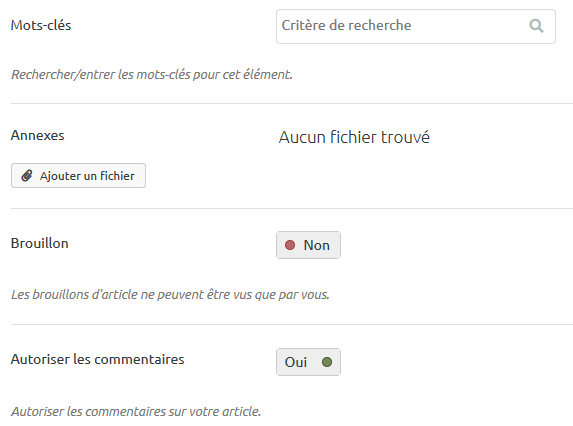This screenshot has height=426, width=573.
Task: Add an attachment with Ajouter un fichier
Action: pos(78,176)
